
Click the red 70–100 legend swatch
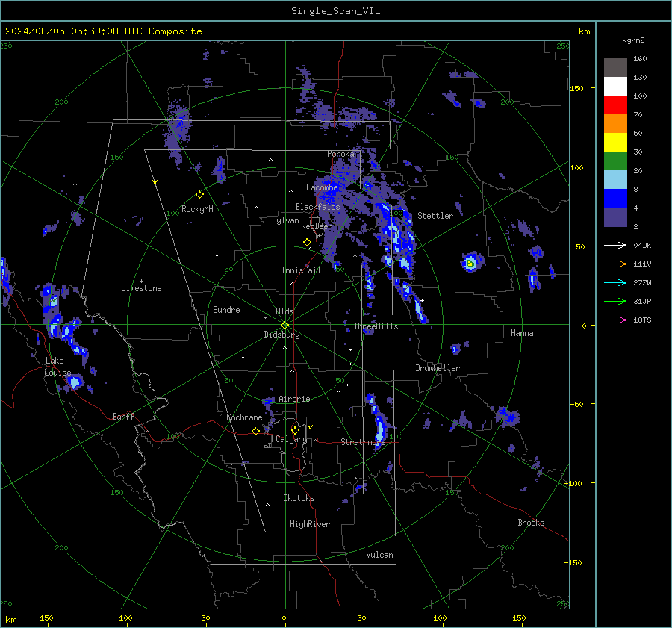click(x=615, y=105)
